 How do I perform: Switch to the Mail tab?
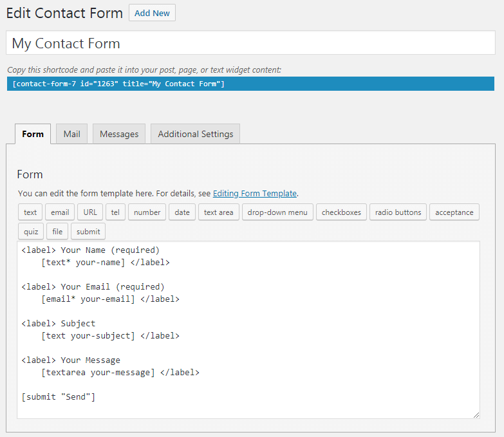(71, 134)
